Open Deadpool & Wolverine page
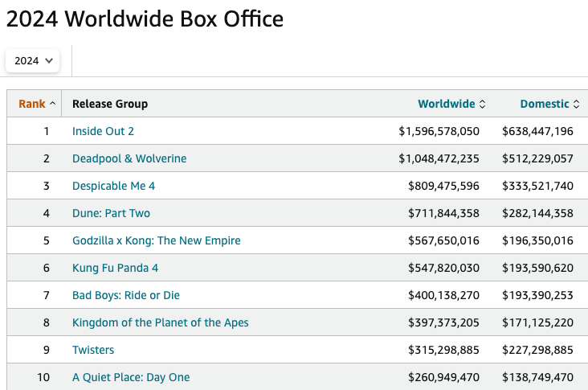The image size is (588, 390). (129, 158)
